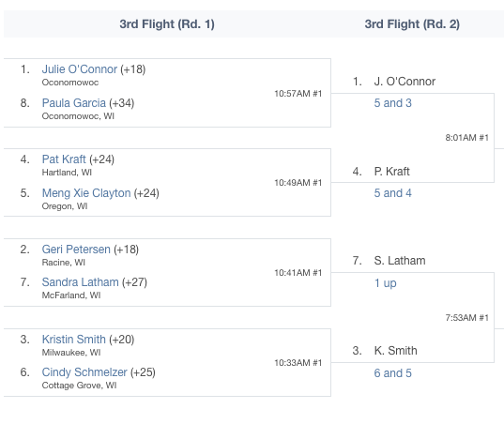The width and height of the screenshot is (504, 424).
Task: Select J. O'Connor in round 2
Action: [405, 82]
